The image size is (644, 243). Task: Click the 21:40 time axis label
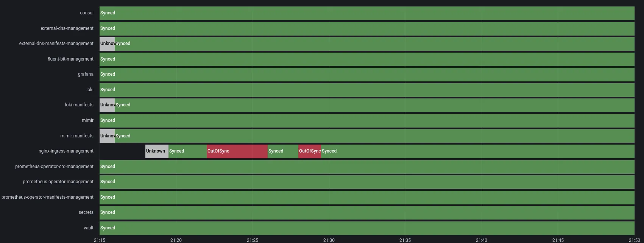482,240
